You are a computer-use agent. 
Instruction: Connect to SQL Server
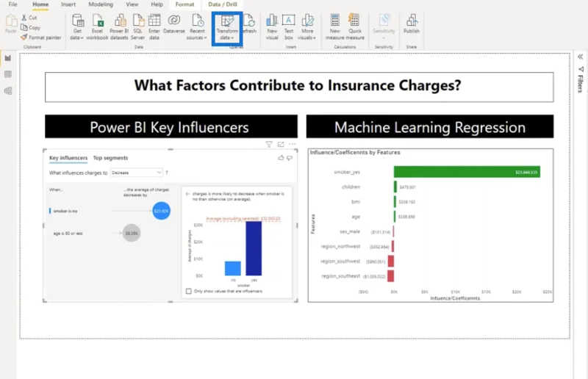point(138,26)
